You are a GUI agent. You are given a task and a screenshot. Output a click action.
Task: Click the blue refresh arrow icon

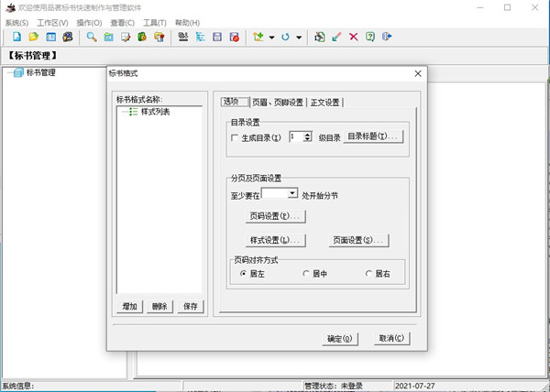coord(285,37)
